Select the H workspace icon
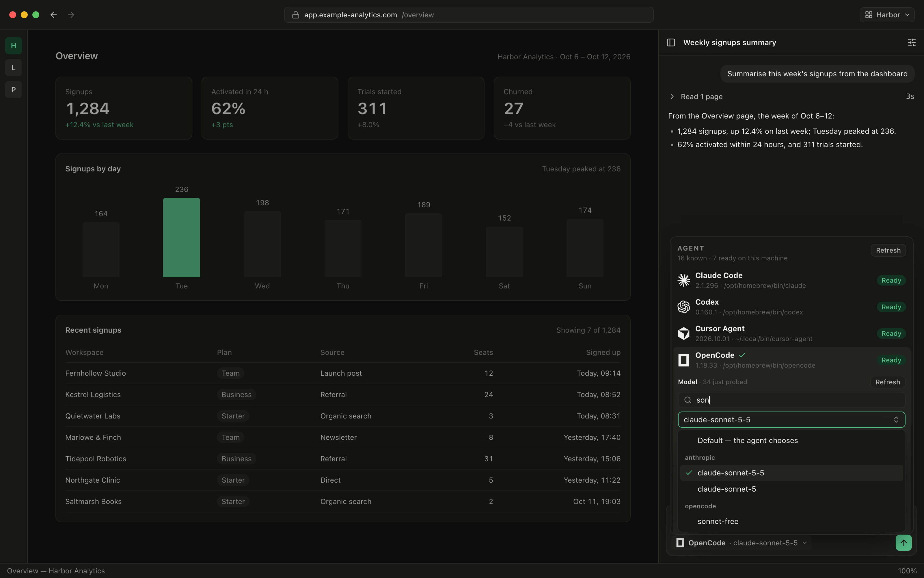The image size is (924, 578). pyautogui.click(x=13, y=46)
